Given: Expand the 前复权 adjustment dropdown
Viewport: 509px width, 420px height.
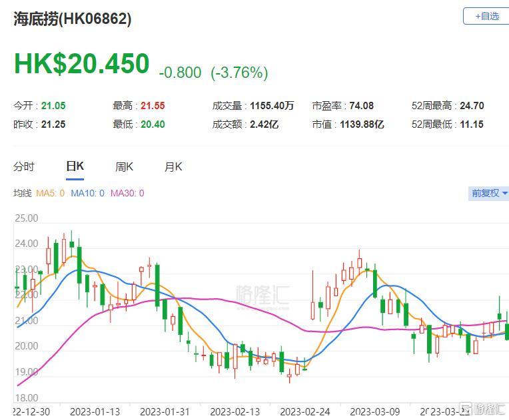Looking at the screenshot, I should 488,193.
